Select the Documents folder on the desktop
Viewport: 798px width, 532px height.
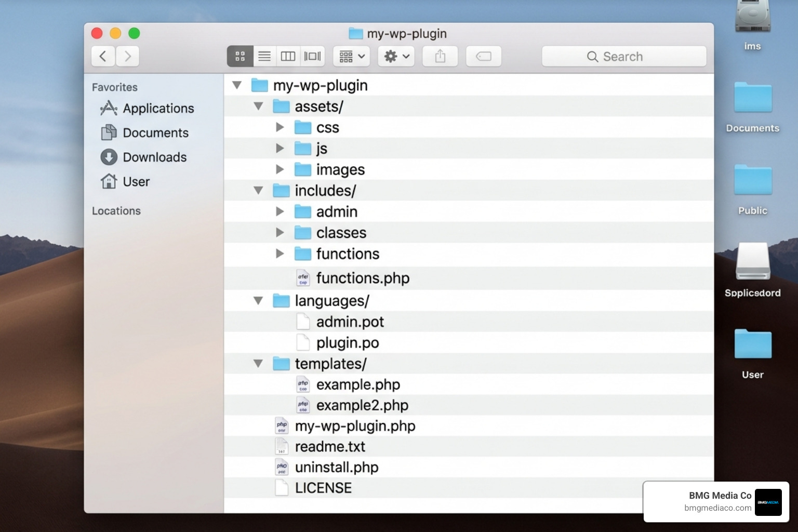753,98
